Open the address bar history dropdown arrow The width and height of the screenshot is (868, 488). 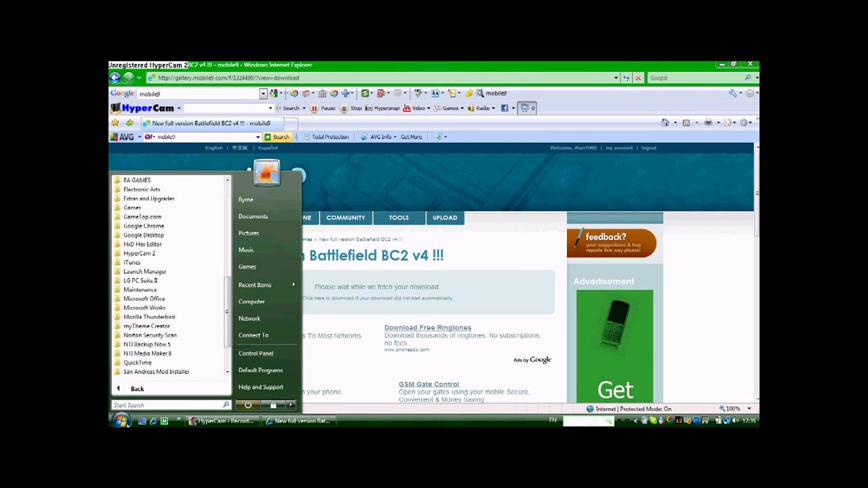(x=616, y=78)
